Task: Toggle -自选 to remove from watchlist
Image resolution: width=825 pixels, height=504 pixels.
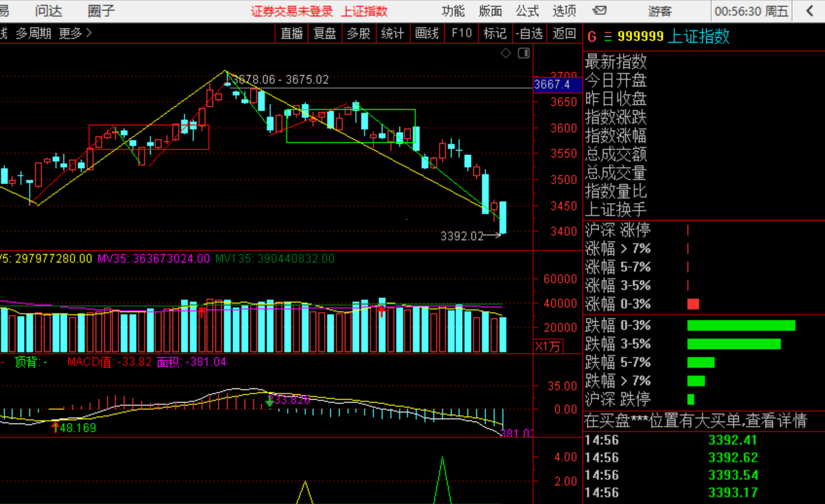Action: pyautogui.click(x=529, y=34)
